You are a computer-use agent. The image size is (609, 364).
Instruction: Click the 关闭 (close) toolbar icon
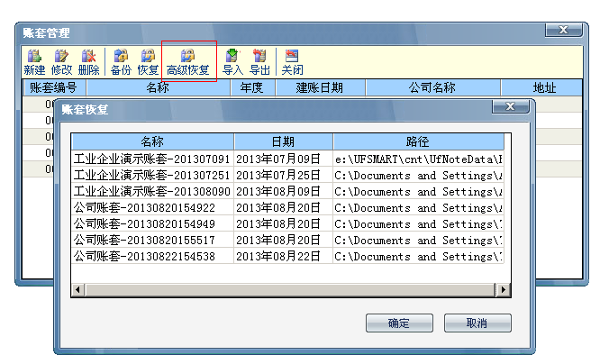(x=292, y=62)
